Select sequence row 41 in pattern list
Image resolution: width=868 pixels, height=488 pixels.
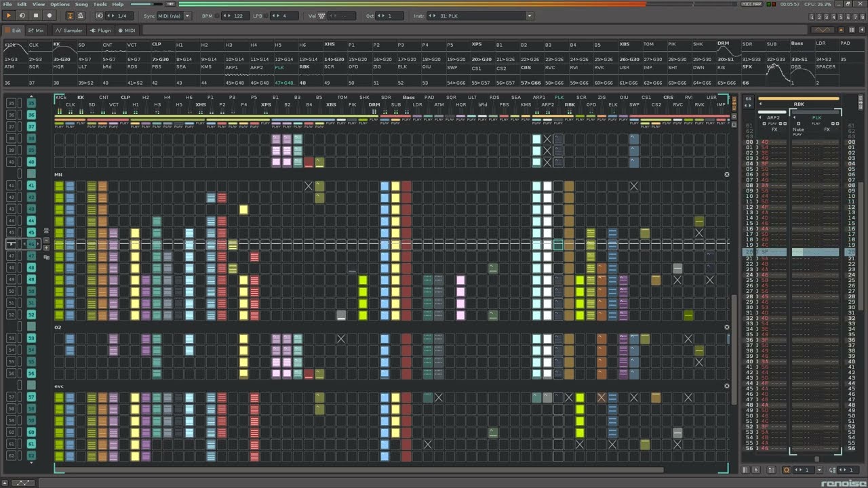31,185
